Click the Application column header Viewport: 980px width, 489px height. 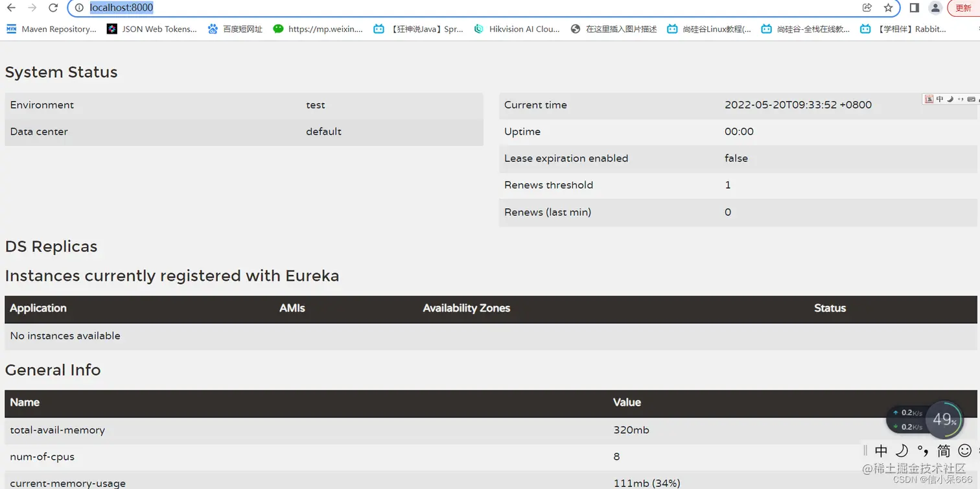[x=38, y=308]
